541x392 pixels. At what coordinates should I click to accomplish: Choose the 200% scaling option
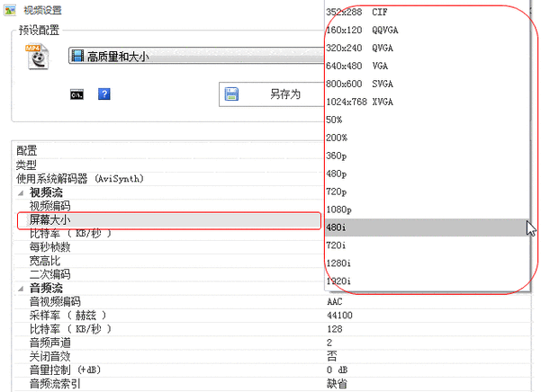point(338,138)
